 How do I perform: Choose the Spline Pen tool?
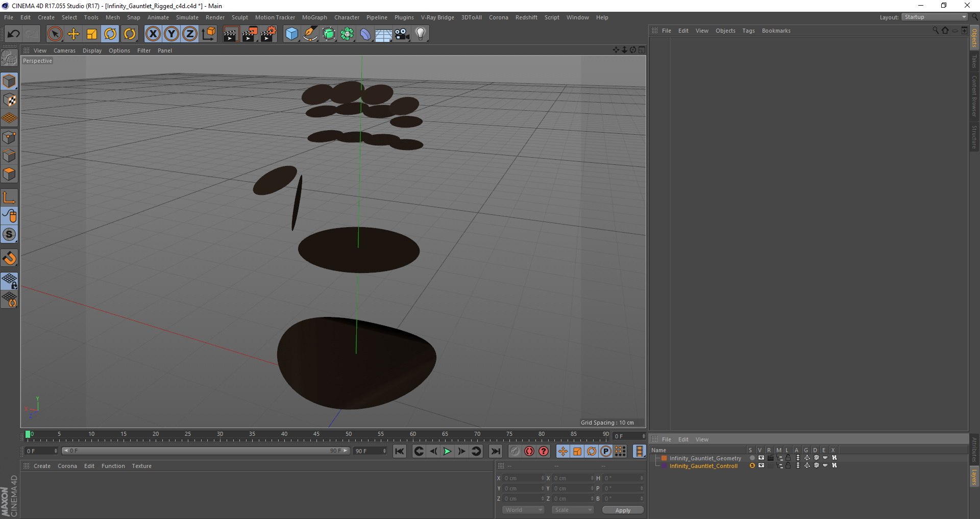click(310, 34)
